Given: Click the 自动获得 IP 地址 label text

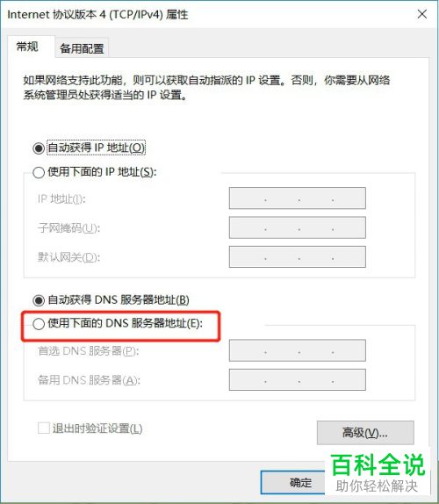Looking at the screenshot, I should click(x=96, y=148).
